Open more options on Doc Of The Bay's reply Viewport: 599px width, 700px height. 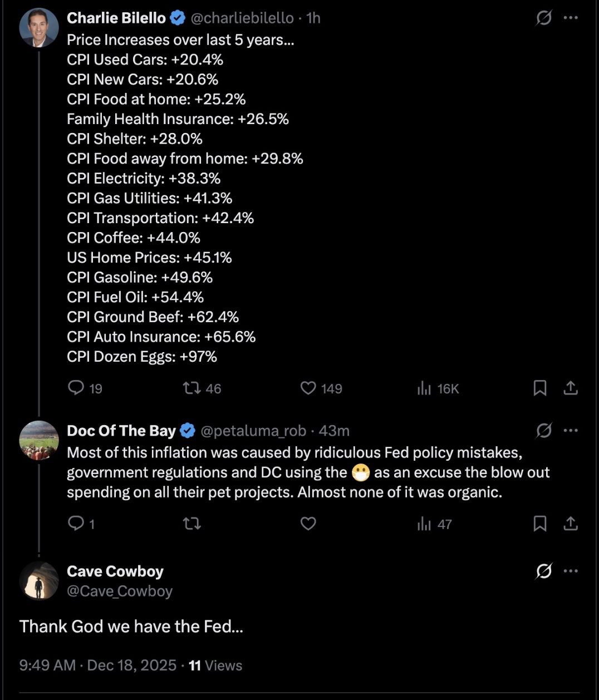point(571,431)
